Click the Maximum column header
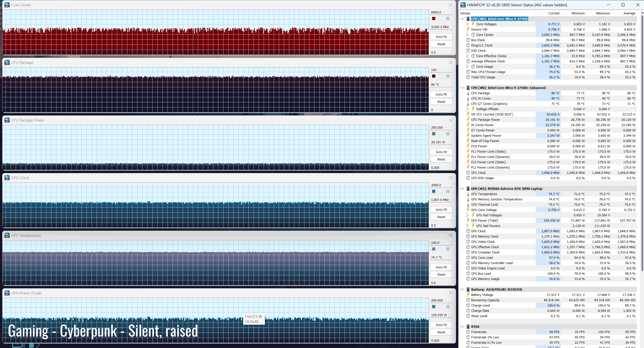The width and height of the screenshot is (644, 348). pos(603,13)
